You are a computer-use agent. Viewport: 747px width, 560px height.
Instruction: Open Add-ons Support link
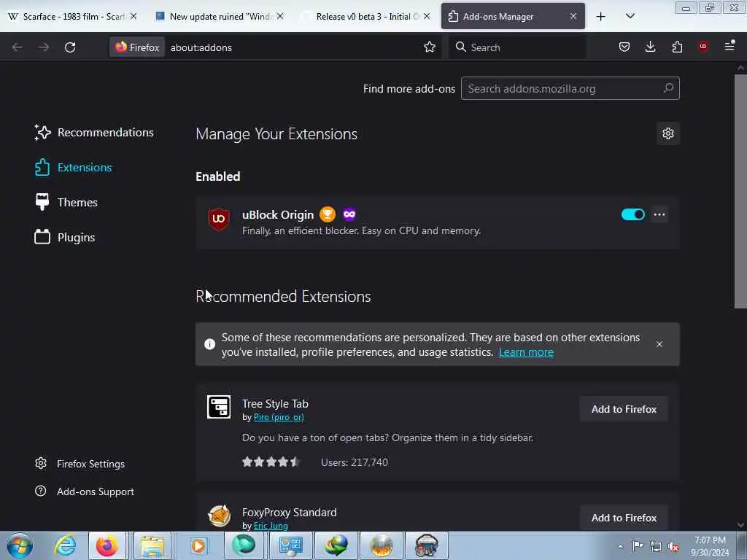pyautogui.click(x=85, y=491)
